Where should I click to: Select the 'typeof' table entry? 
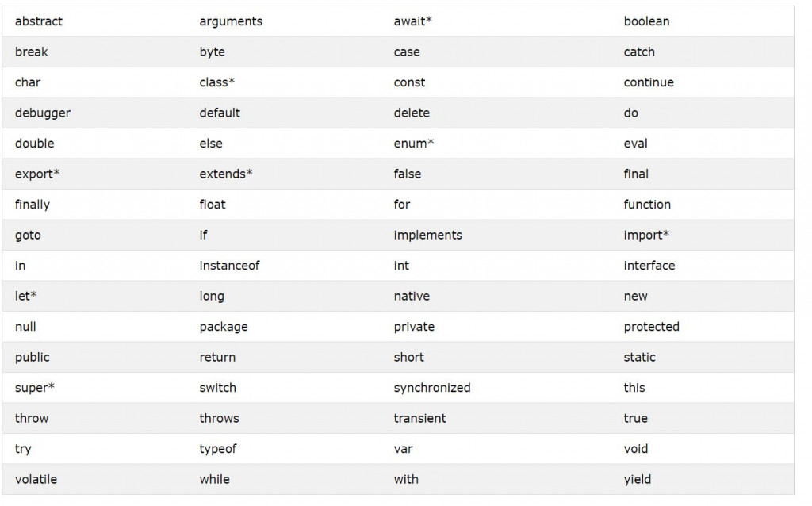(x=218, y=450)
